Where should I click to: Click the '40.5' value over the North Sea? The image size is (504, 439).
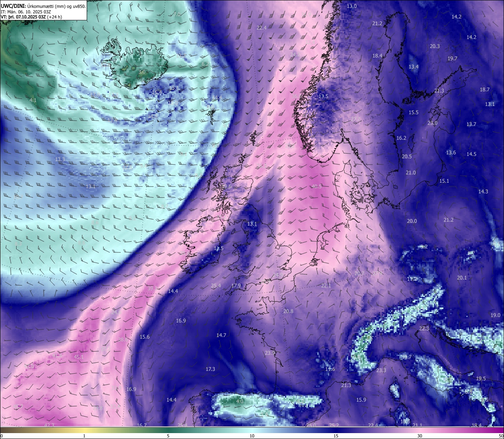[x=317, y=186]
